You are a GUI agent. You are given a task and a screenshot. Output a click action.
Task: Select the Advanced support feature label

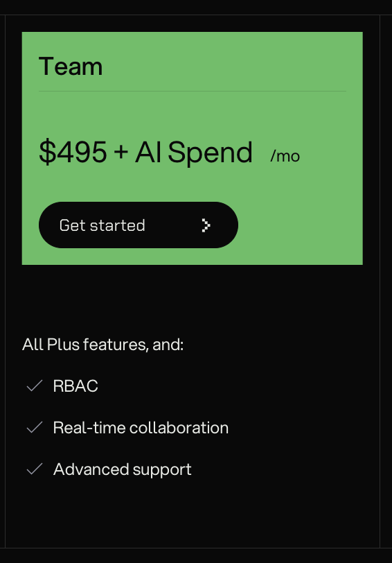click(x=123, y=469)
